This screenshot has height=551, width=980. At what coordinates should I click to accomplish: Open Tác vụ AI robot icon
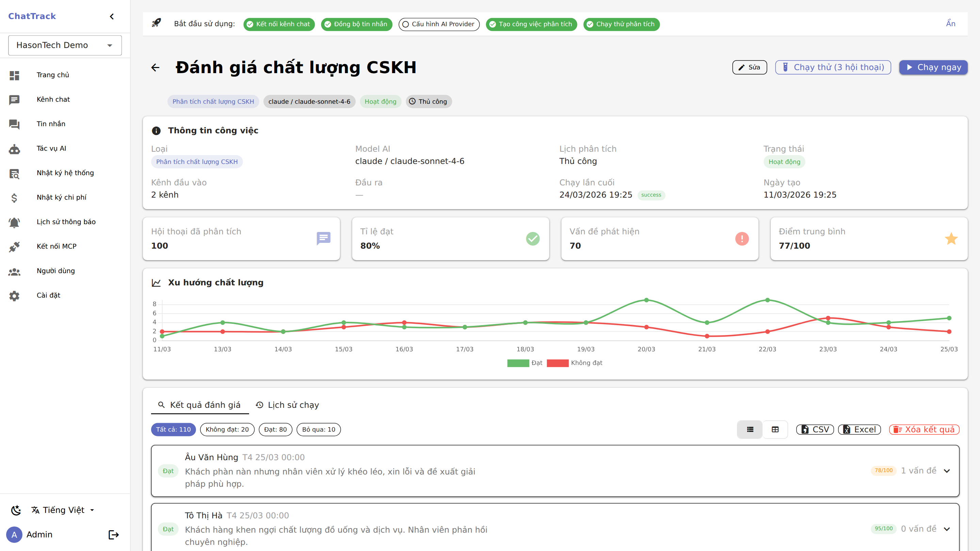click(14, 149)
